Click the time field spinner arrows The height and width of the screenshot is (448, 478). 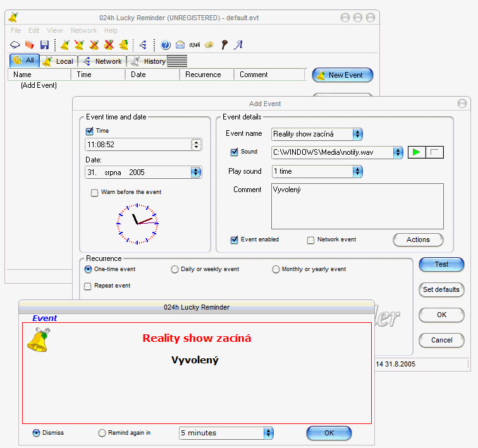196,144
